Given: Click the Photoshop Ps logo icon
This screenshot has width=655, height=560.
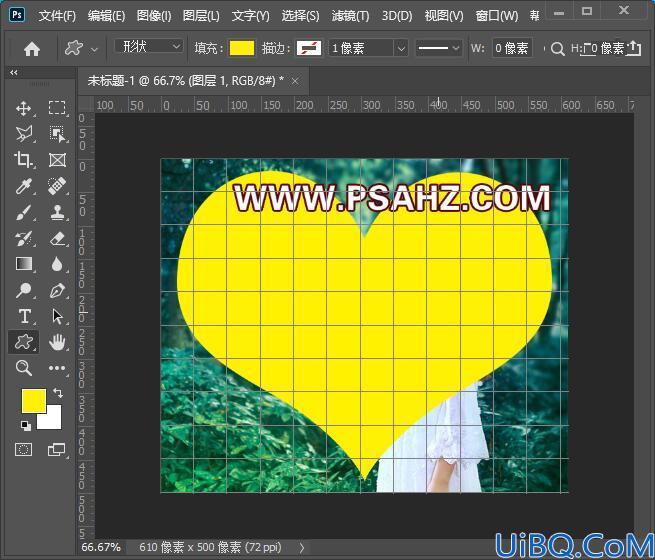Looking at the screenshot, I should pos(17,15).
